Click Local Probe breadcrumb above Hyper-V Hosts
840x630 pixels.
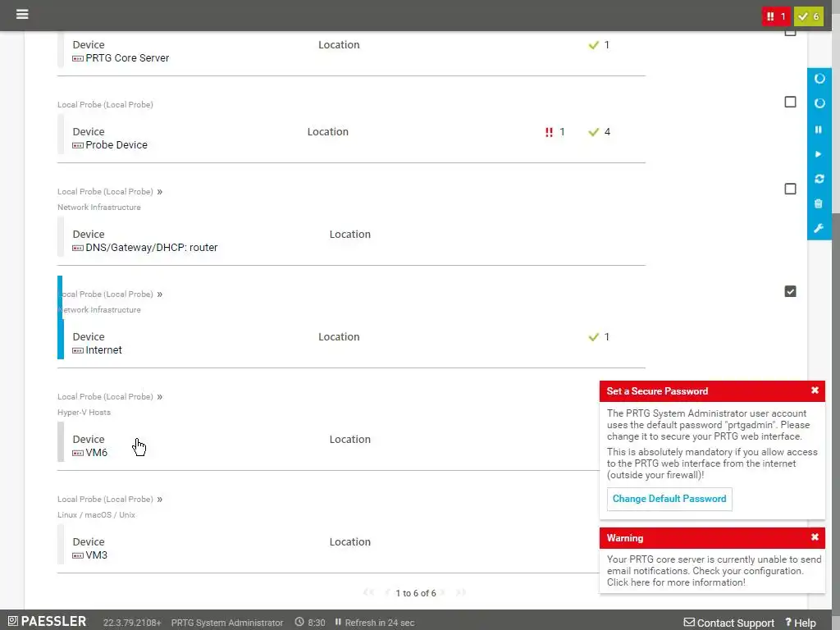[x=105, y=396]
